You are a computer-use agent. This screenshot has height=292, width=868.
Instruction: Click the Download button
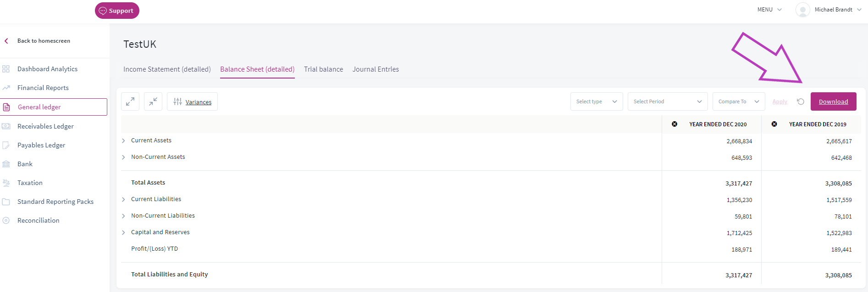(834, 101)
